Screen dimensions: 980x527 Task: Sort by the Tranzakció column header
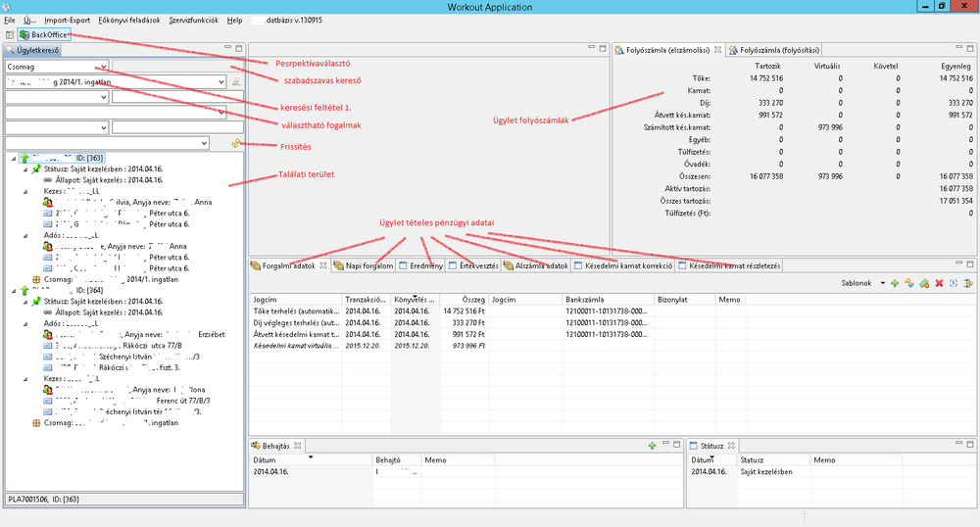click(x=367, y=300)
